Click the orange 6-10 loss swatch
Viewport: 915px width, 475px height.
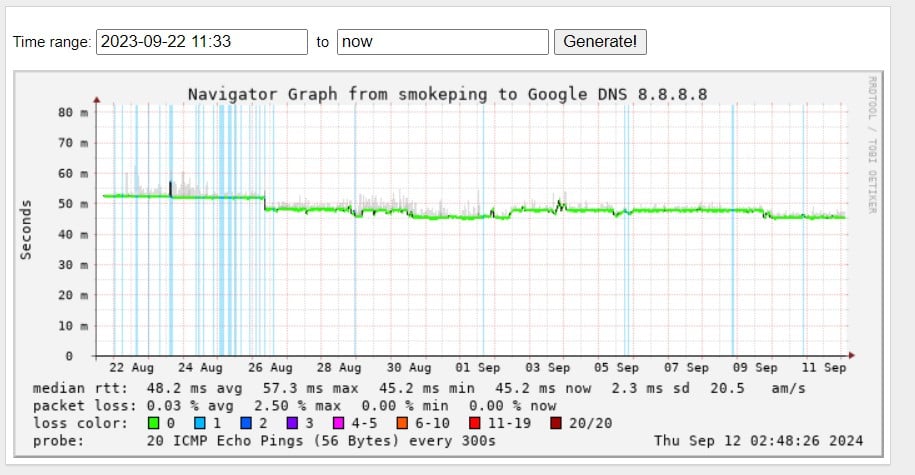tap(401, 423)
